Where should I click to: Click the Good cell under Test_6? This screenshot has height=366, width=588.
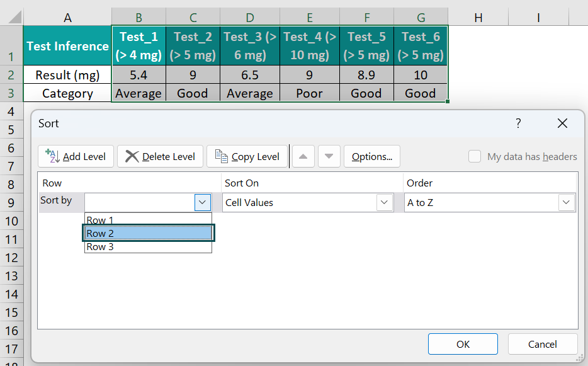tap(421, 93)
